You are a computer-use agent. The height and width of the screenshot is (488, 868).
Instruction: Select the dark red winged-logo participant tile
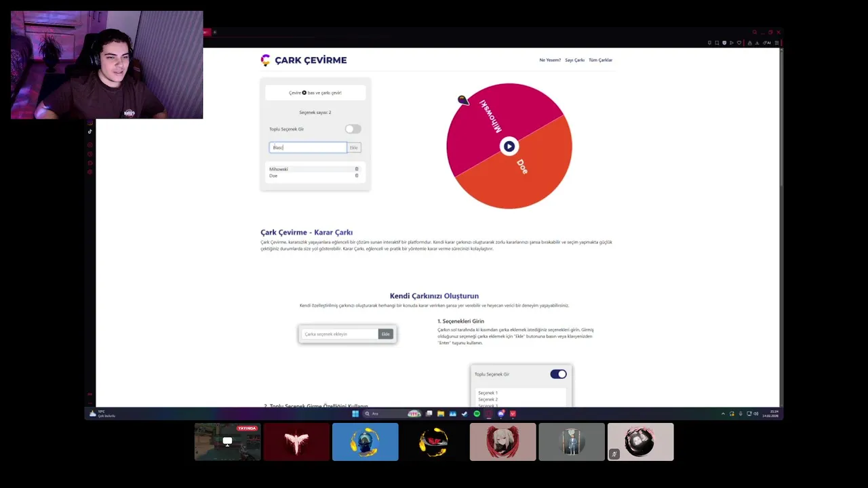coord(296,442)
